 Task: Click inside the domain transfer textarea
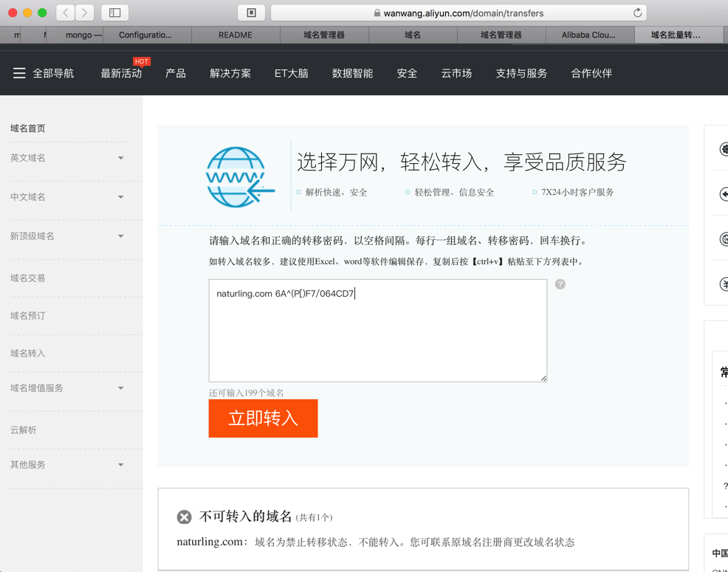(x=377, y=331)
